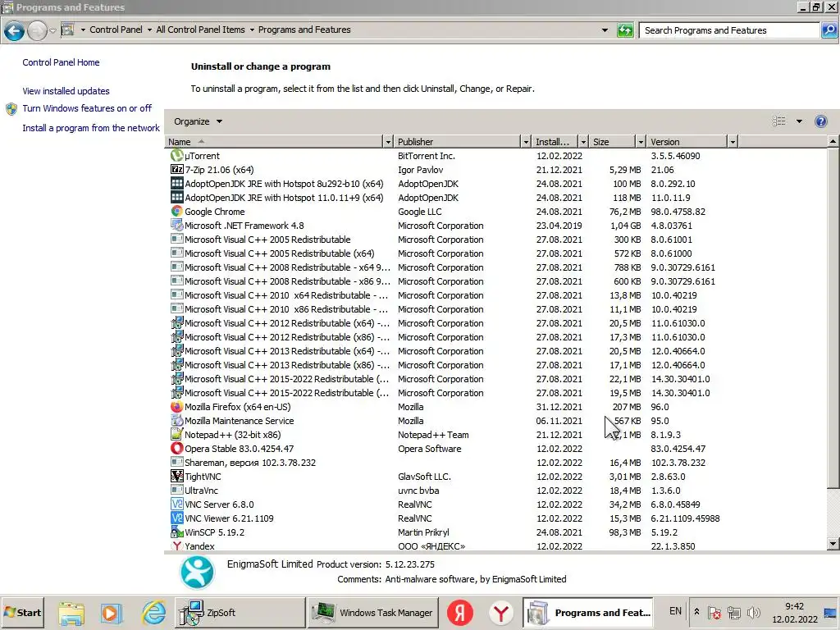Click the Yandex icon in program list
840x630 pixels.
[177, 546]
